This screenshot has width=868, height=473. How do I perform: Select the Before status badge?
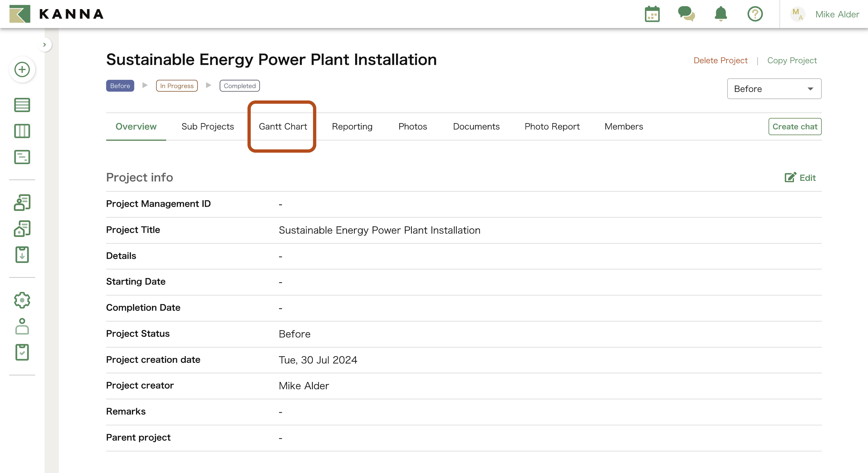point(120,86)
